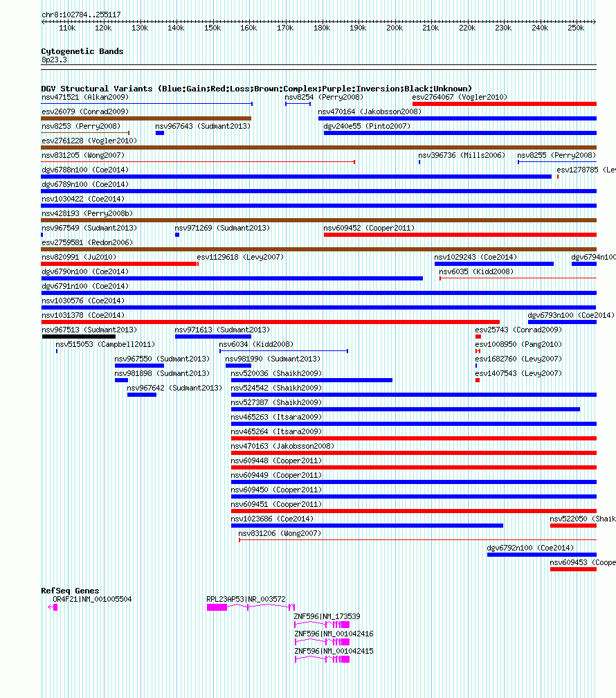Image resolution: width=616 pixels, height=698 pixels.
Task: Select the nsv8255 (Perry2008) label
Action: coord(556,155)
